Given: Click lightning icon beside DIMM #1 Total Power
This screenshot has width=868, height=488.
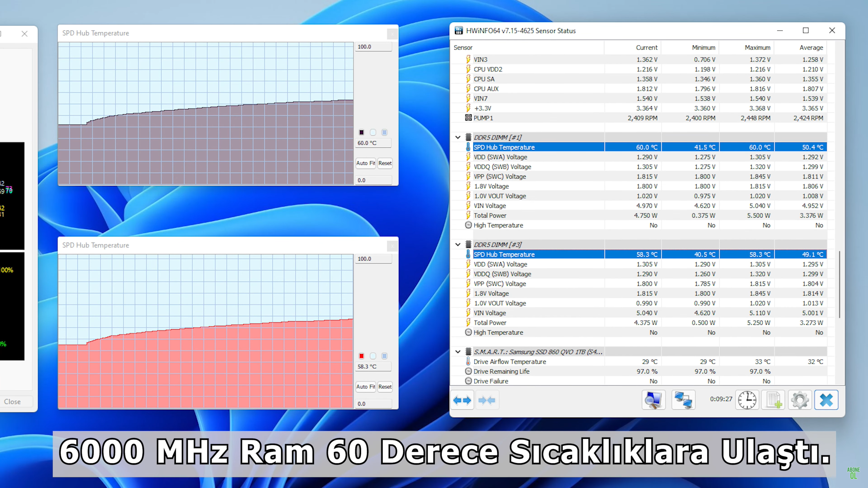Looking at the screenshot, I should click(468, 215).
